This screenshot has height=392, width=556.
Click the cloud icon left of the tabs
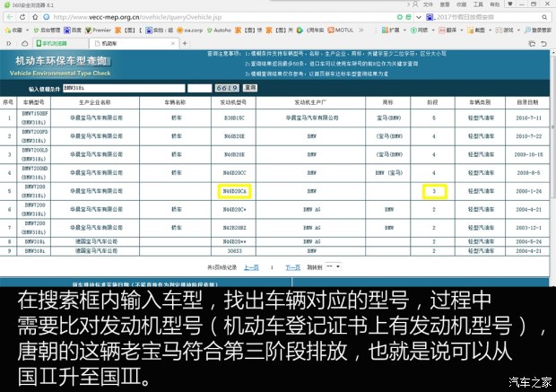pos(24,44)
